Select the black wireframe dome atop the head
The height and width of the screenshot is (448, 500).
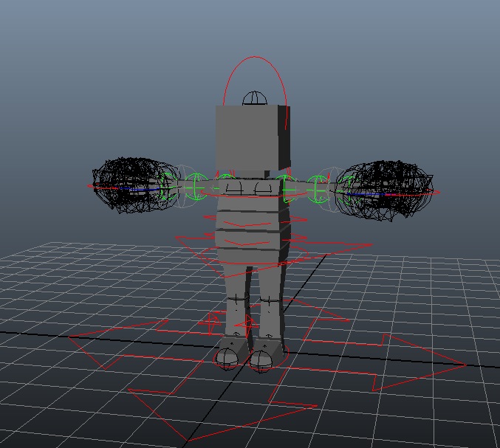(255, 98)
